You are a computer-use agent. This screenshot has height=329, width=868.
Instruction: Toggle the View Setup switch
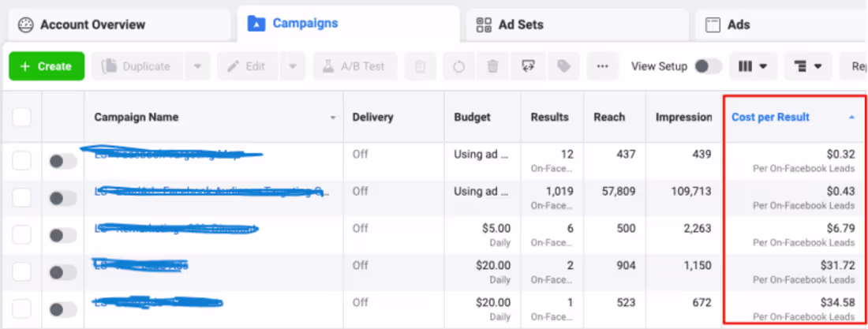[x=708, y=66]
